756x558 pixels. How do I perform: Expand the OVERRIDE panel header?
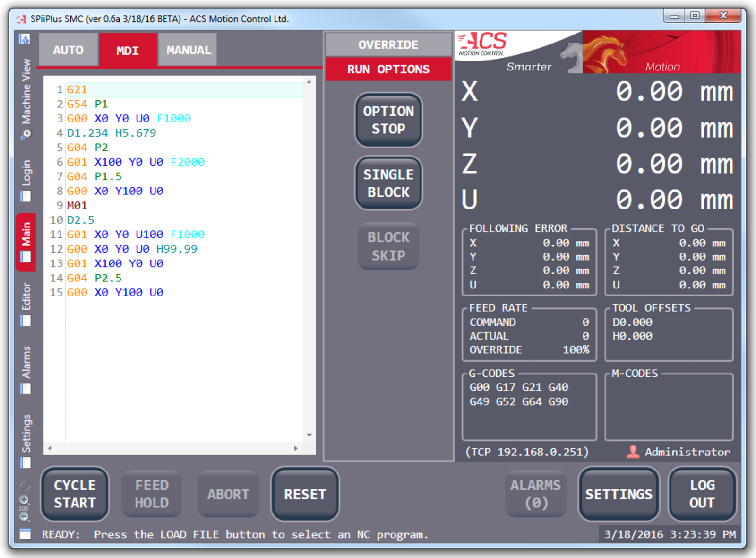click(x=388, y=45)
